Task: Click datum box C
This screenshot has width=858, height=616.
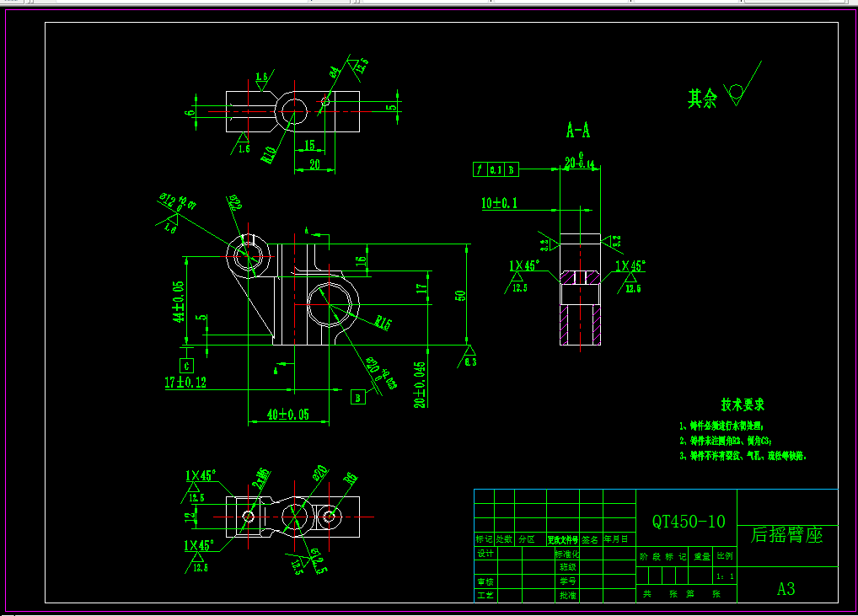Action: pos(186,366)
